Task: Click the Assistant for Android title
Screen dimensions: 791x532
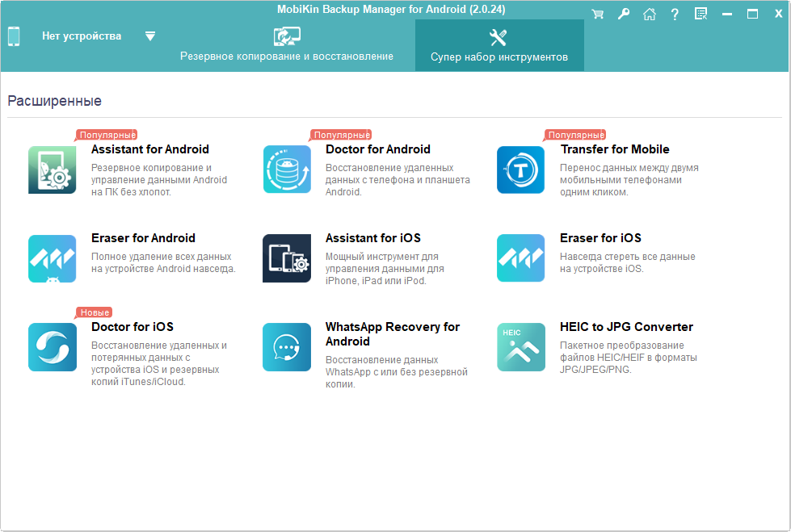Action: pyautogui.click(x=149, y=149)
